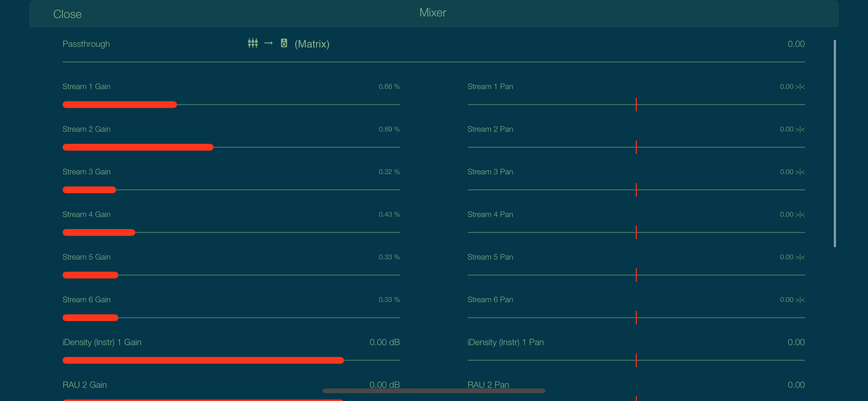Click the vertical scrollbar on the right

pyautogui.click(x=835, y=143)
